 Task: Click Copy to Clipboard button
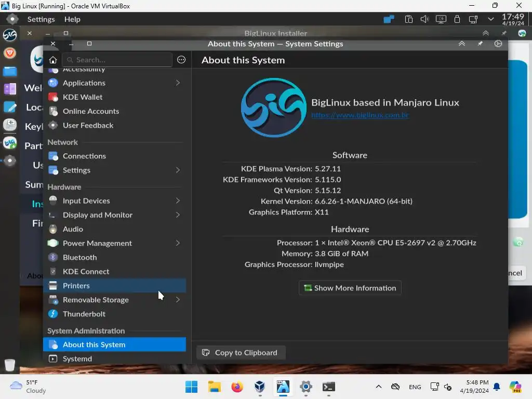(241, 353)
